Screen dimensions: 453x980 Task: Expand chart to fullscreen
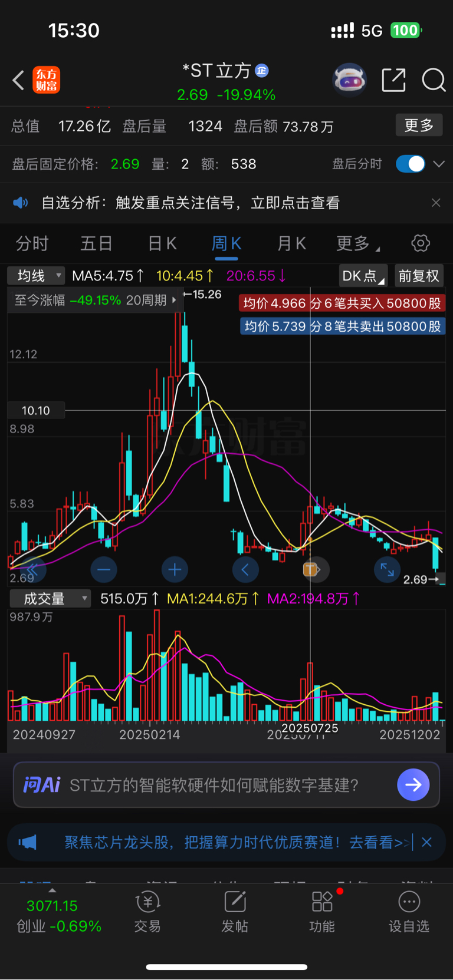pyautogui.click(x=387, y=569)
